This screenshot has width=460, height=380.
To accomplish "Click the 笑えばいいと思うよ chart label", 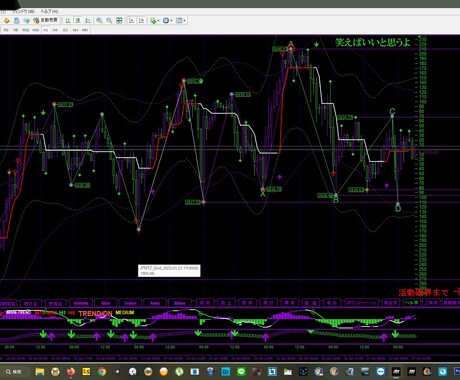I will coord(373,42).
